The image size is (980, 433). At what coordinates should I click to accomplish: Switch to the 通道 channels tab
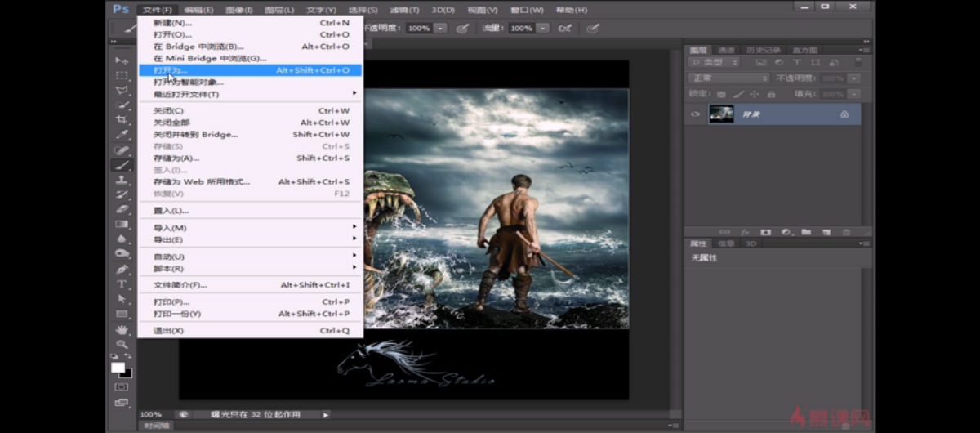[x=726, y=50]
